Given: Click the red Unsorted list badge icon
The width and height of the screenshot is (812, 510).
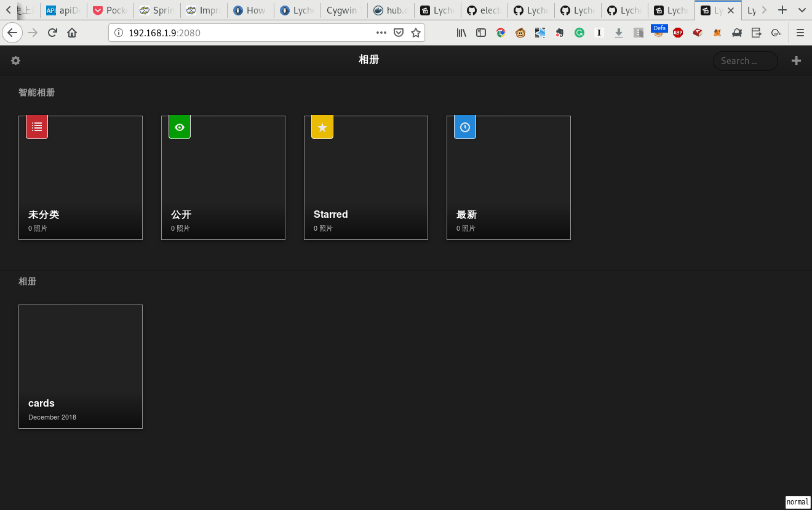Looking at the screenshot, I should click(37, 127).
